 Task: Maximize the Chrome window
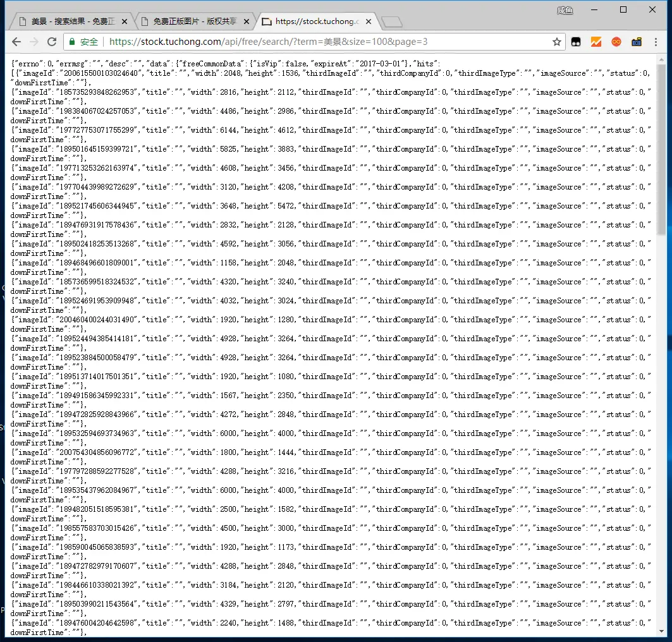pos(623,10)
